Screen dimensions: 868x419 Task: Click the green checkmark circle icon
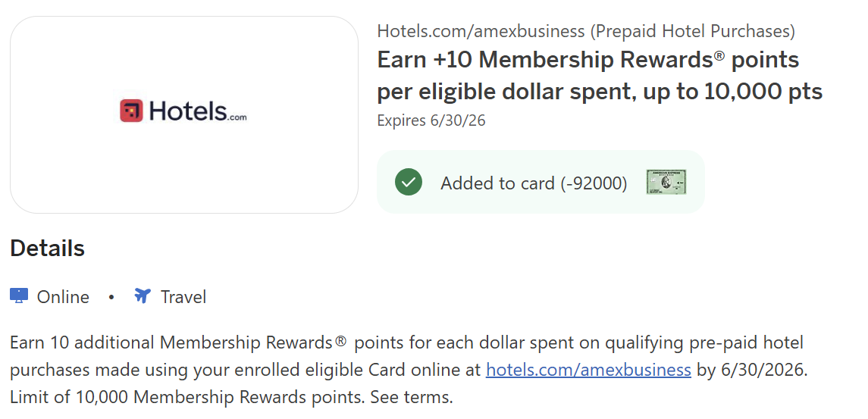(x=409, y=183)
